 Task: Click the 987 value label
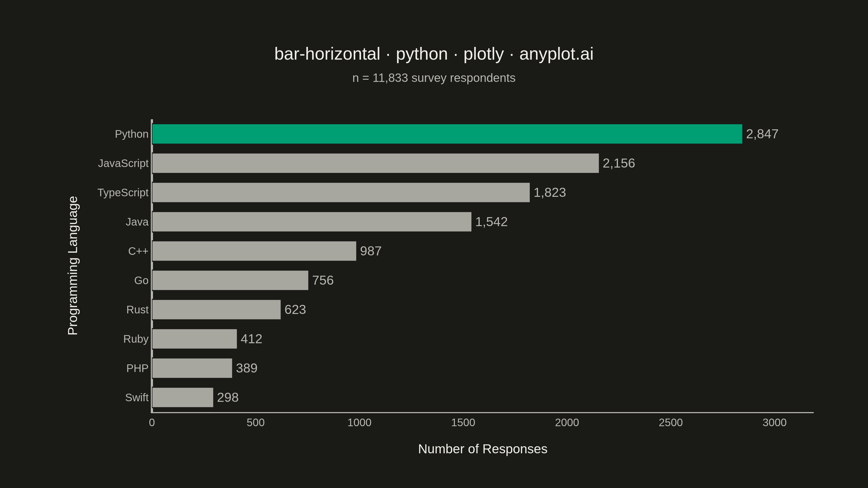(371, 251)
